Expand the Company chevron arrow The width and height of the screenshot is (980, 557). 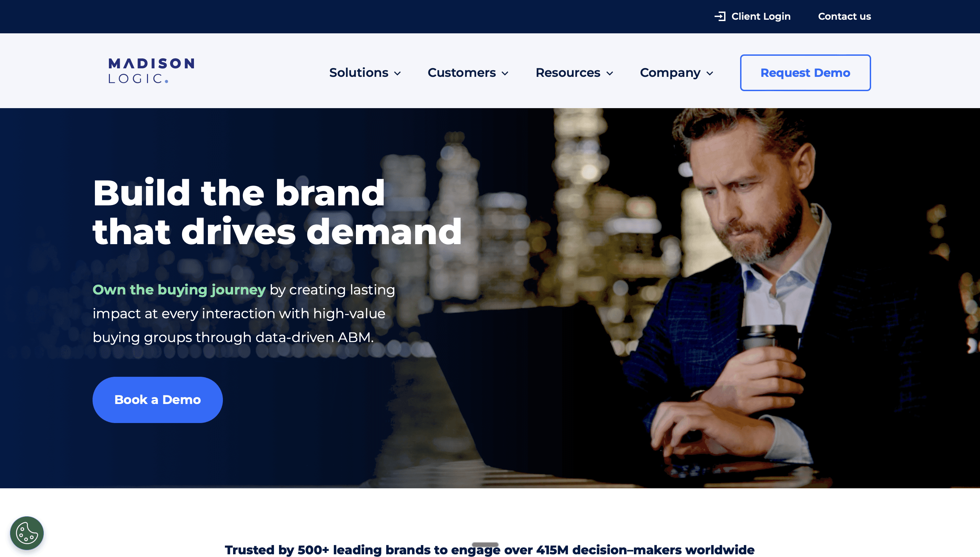click(710, 73)
